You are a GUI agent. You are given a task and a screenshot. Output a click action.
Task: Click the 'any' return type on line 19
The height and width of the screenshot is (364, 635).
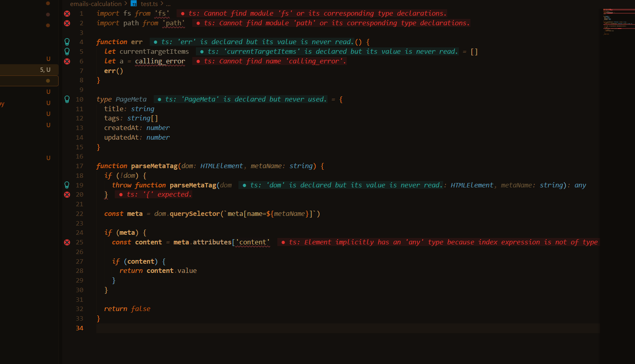tap(580, 185)
